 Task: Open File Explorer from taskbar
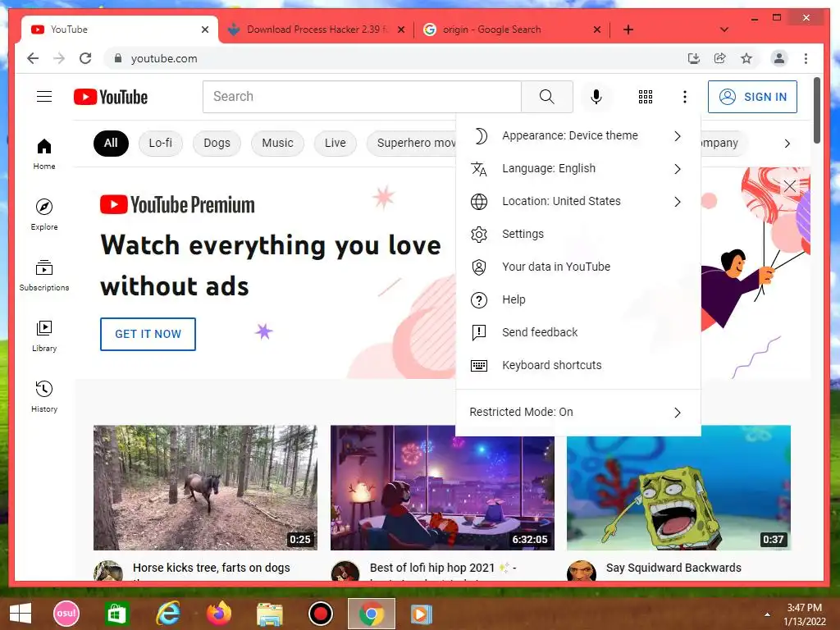point(269,614)
